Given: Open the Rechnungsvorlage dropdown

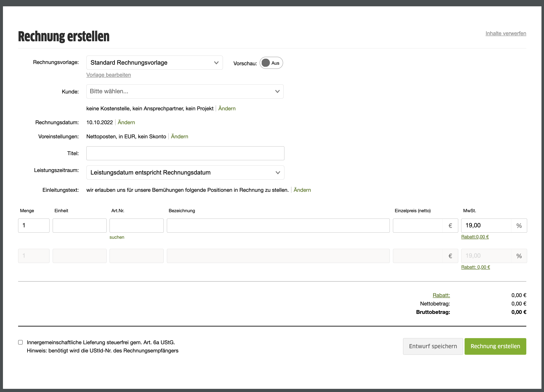Looking at the screenshot, I should coord(154,63).
